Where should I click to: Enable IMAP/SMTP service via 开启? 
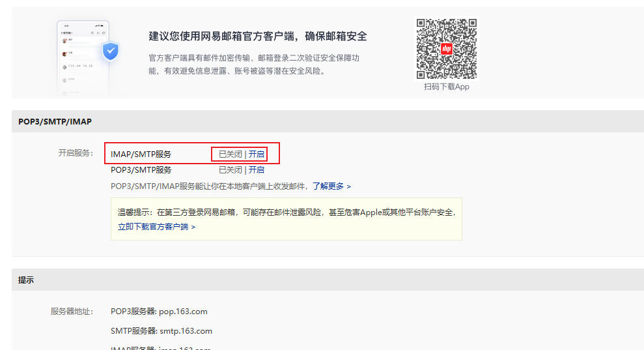click(257, 154)
